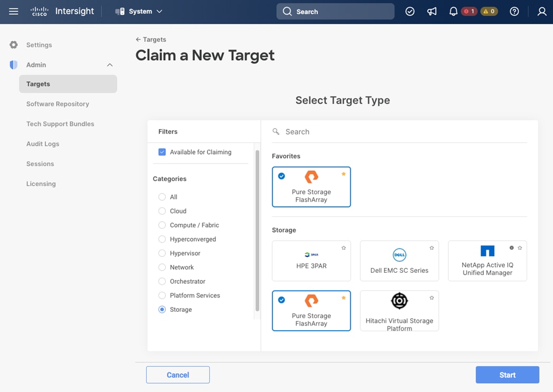Open Settings in the sidebar
The width and height of the screenshot is (553, 392).
click(x=39, y=45)
